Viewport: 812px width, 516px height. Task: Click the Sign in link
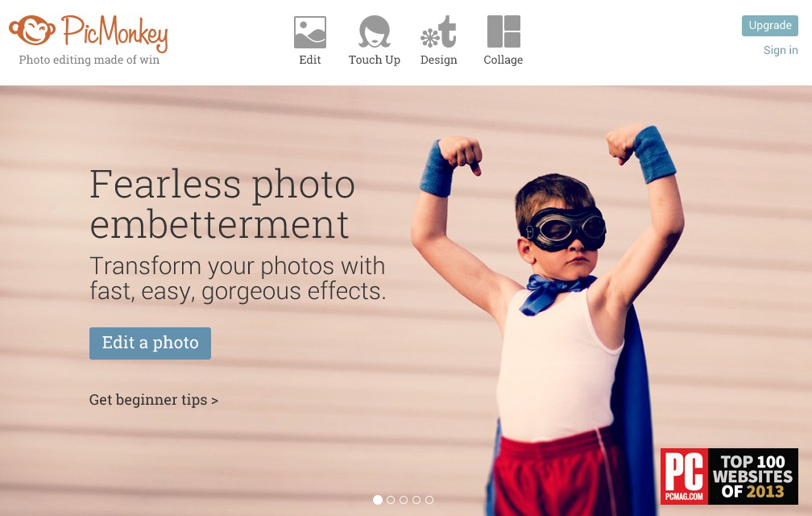pyautogui.click(x=781, y=50)
